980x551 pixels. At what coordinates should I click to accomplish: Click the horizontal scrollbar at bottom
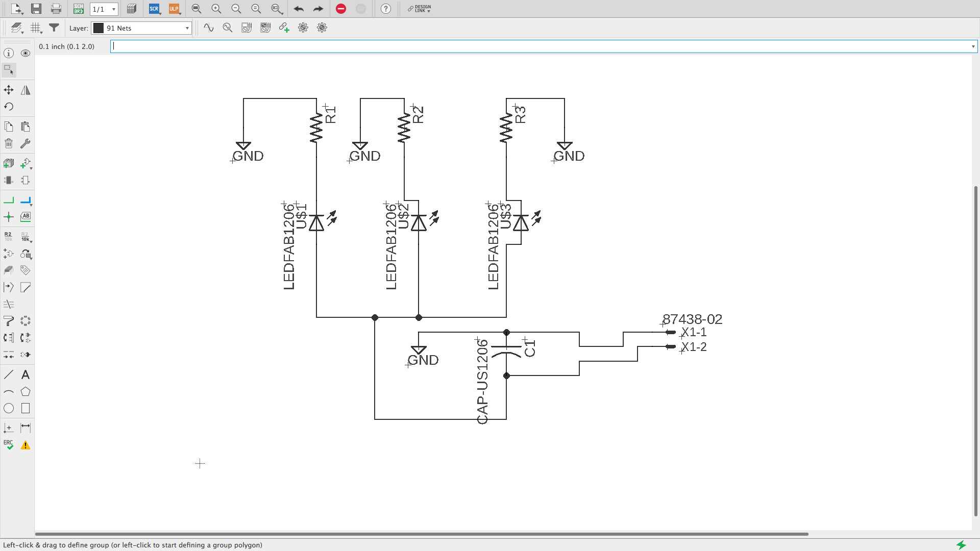[x=422, y=534]
